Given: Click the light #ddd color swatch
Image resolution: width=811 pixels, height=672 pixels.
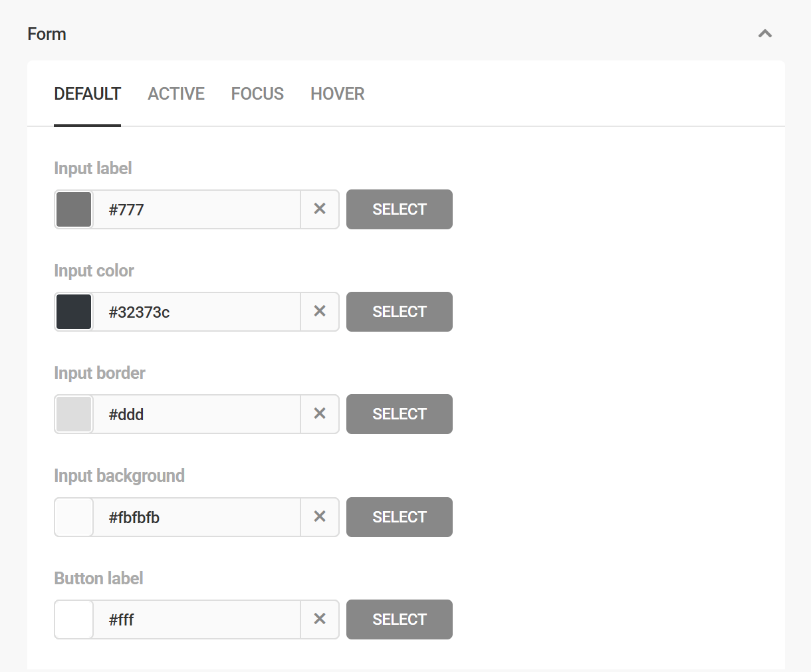Looking at the screenshot, I should [74, 414].
